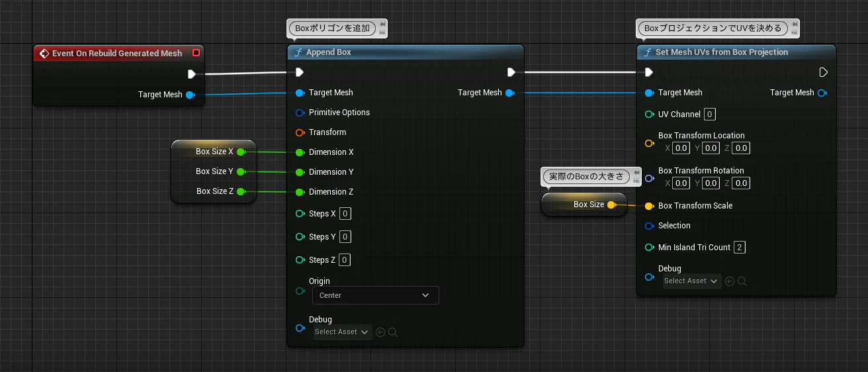Screen dimensions: 868x372
Task: Click the Box Size Y variable pin
Action: click(241, 171)
